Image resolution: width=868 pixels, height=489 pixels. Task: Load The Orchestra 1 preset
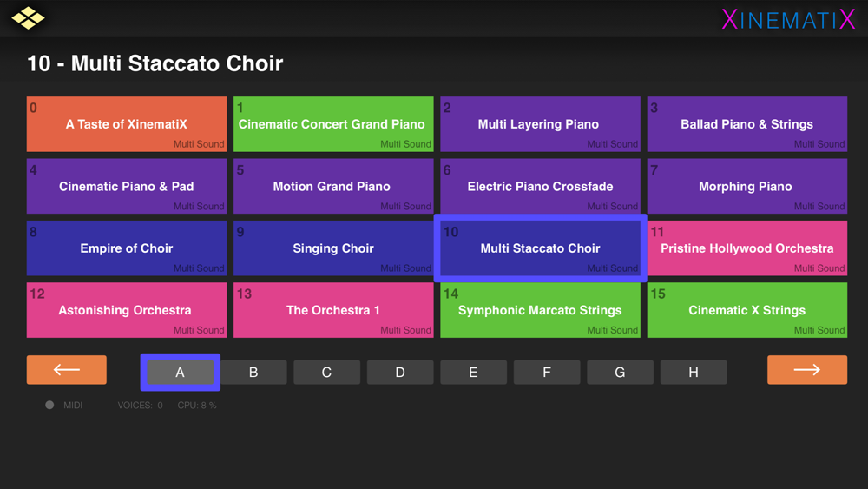tap(333, 310)
